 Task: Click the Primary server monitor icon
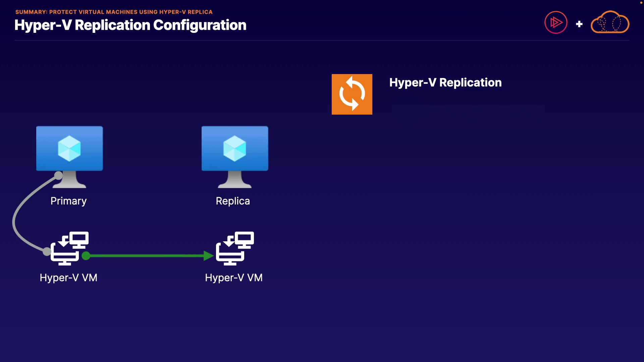[69, 149]
